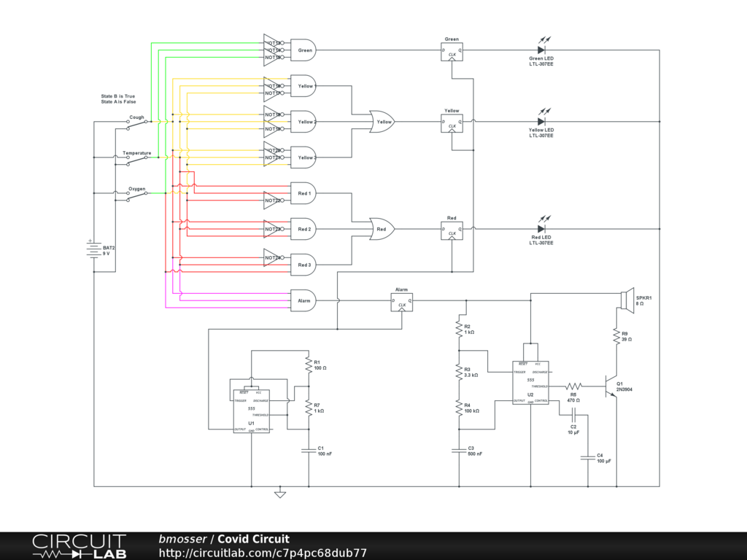The height and width of the screenshot is (560, 747).
Task: Click the SPKR1 speaker symbol
Action: pos(626,300)
